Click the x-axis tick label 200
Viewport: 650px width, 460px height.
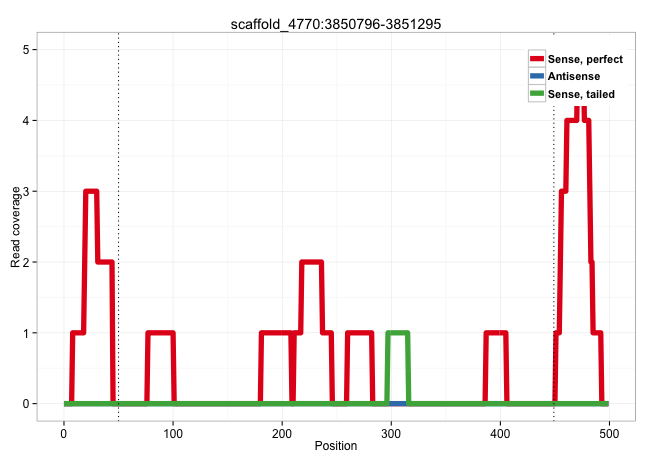click(x=282, y=431)
